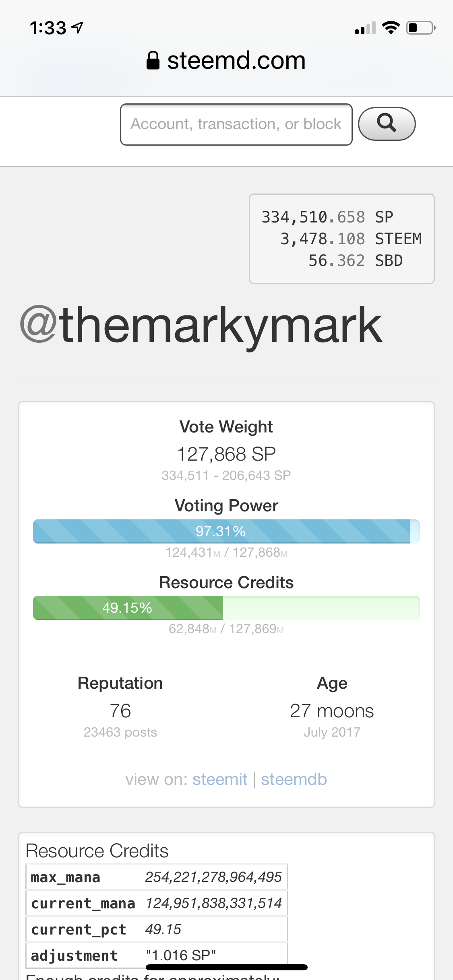
Task: Tap the location arrow icon in status bar
Action: coord(77,27)
